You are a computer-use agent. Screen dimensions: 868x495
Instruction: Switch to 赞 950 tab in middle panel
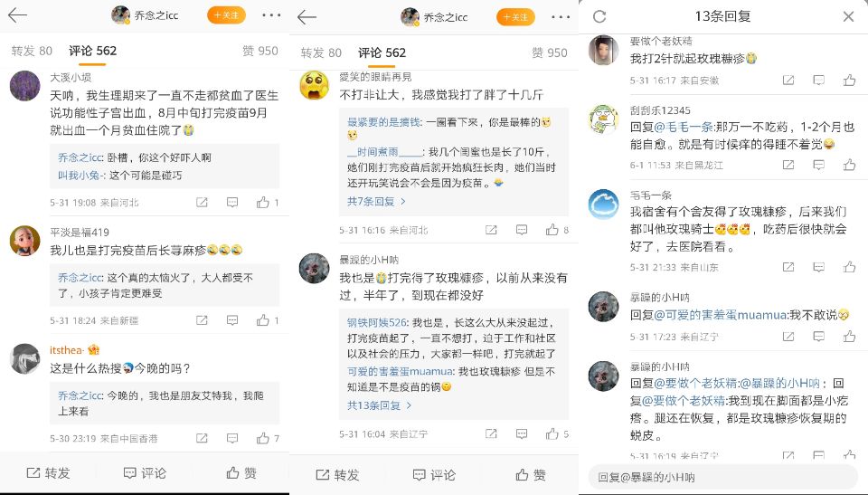point(549,52)
